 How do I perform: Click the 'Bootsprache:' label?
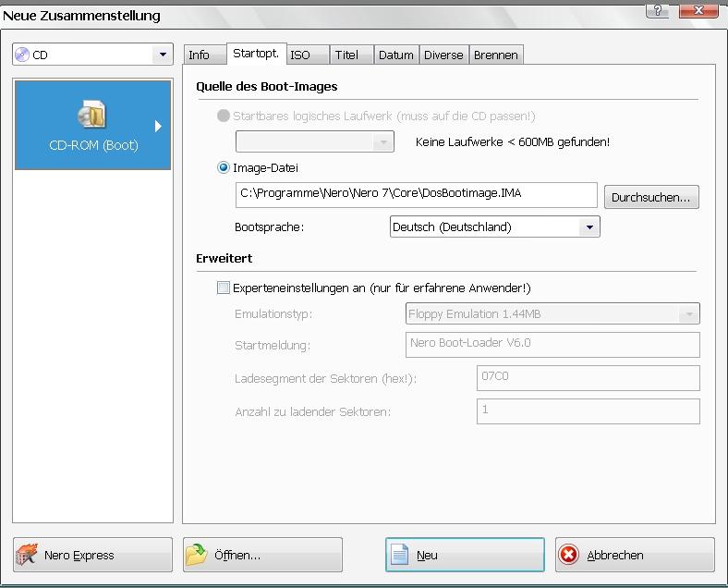coord(269,227)
